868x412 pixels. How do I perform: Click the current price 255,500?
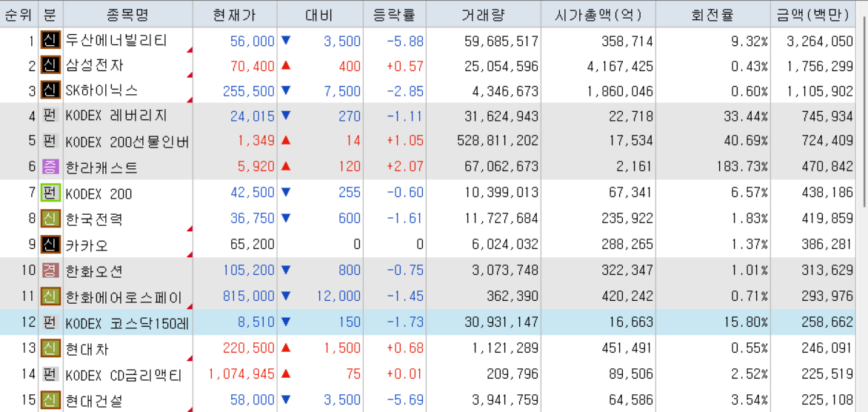coord(249,91)
